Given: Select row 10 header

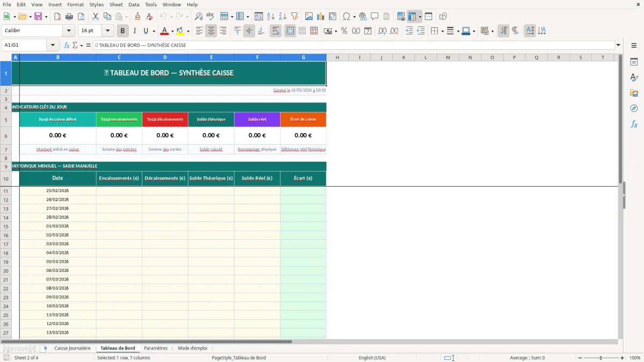Looking at the screenshot, I should [6, 179].
